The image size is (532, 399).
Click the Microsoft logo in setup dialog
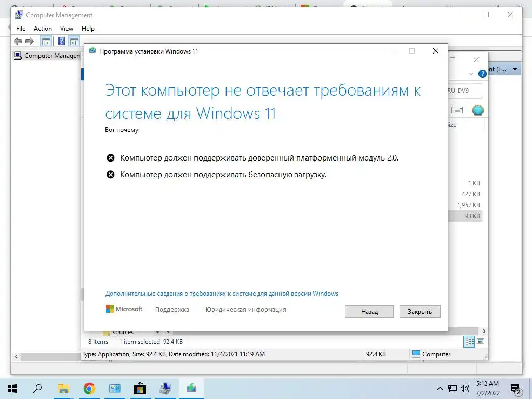[124, 309]
